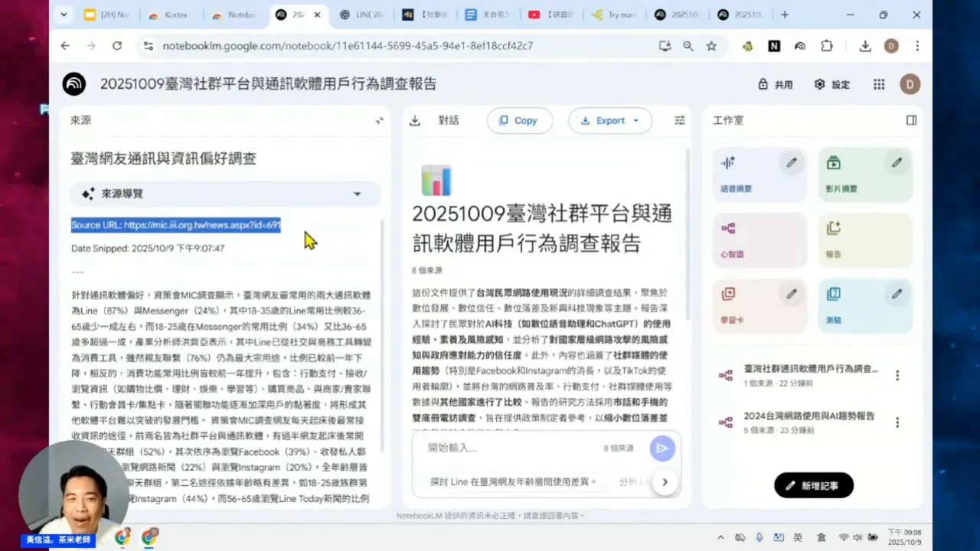Close the active NotebookLM tab
Screen dimensions: 980x551
point(317,15)
